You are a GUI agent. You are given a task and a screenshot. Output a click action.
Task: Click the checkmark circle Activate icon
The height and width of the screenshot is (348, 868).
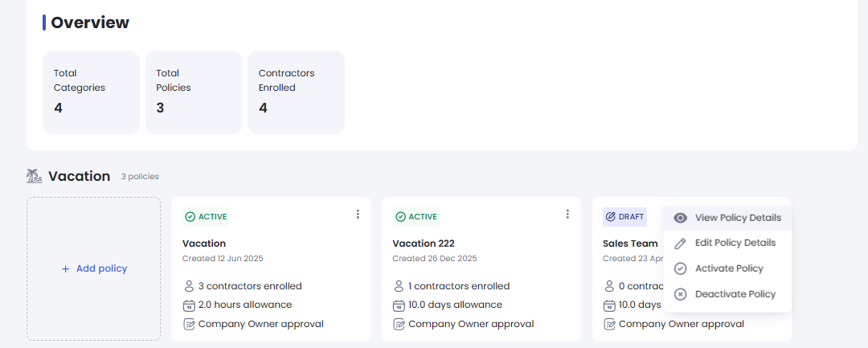click(x=680, y=268)
